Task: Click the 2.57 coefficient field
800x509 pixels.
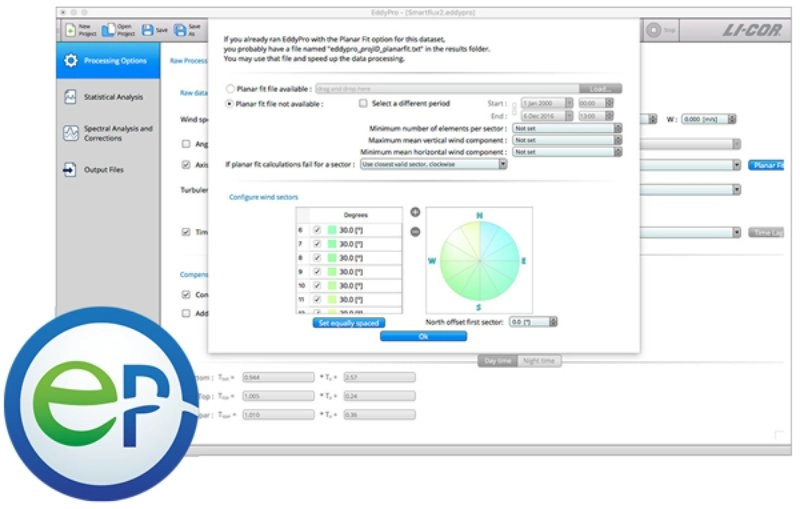Action: click(x=380, y=377)
